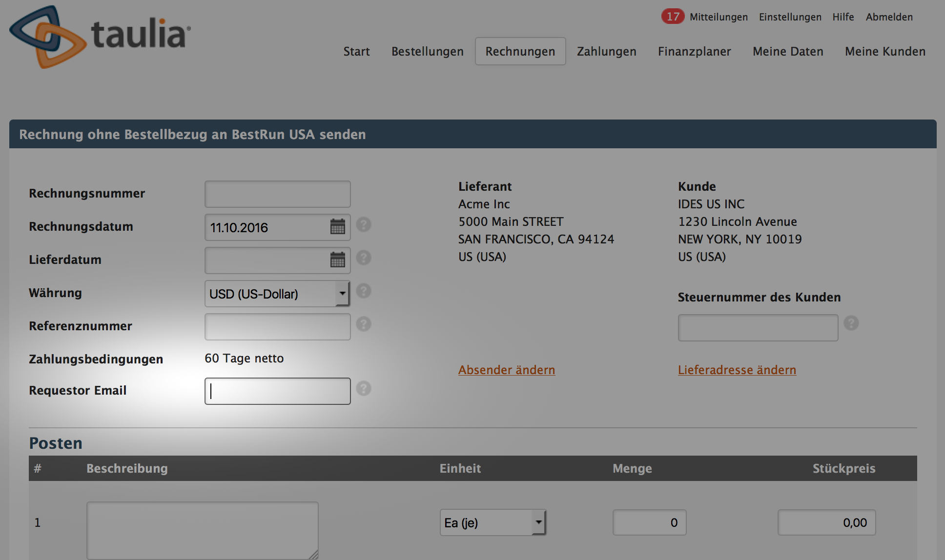Image resolution: width=945 pixels, height=560 pixels.
Task: Open Meine Daten navigation item
Action: [788, 51]
